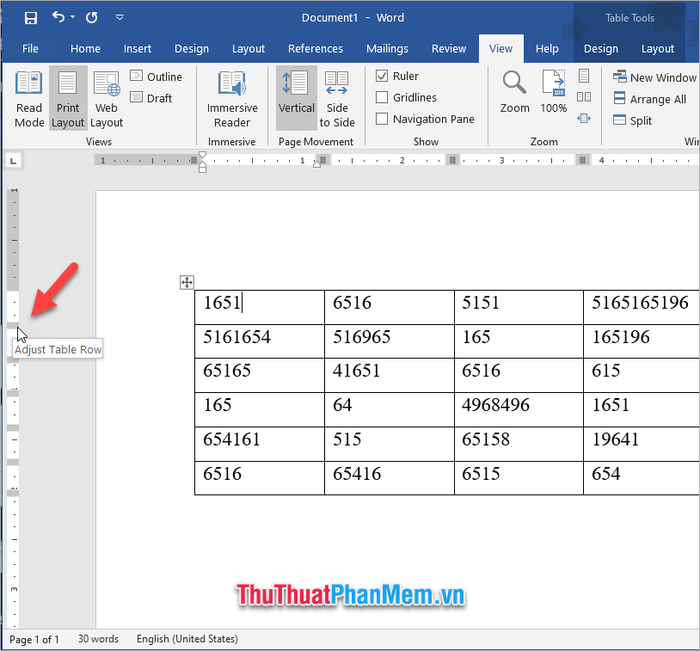Uncheck the Ruler checkbox

[x=382, y=76]
